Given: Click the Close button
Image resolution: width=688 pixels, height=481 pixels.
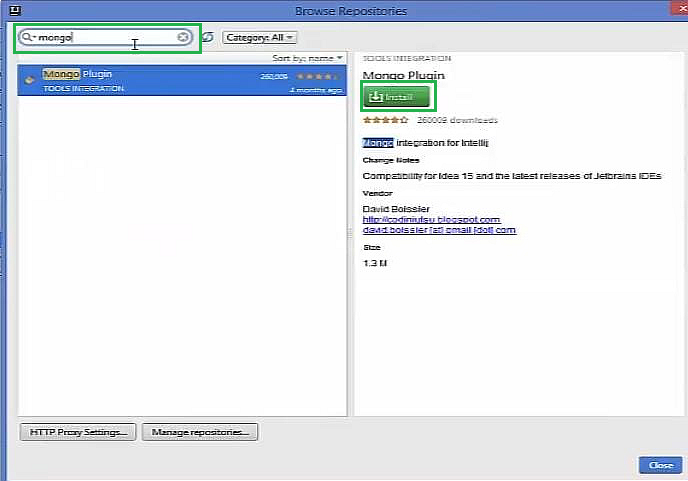Looking at the screenshot, I should [x=661, y=465].
